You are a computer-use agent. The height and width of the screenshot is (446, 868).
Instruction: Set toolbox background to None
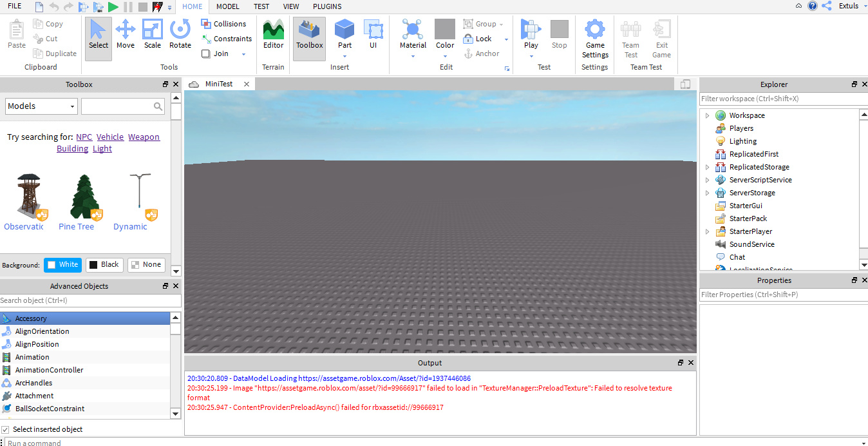146,264
